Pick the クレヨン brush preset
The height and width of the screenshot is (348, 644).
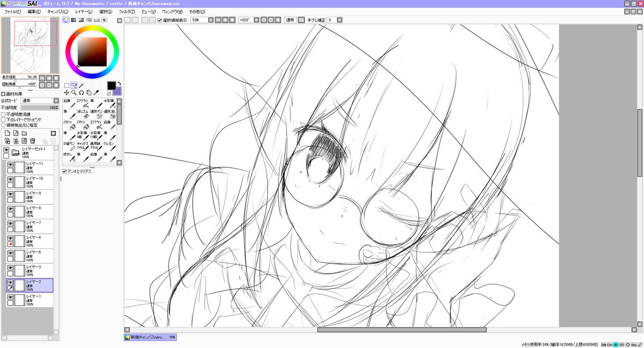point(110,146)
